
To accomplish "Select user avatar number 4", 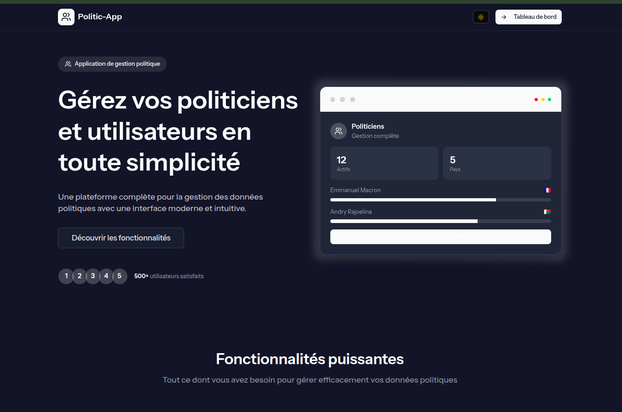I will (106, 276).
